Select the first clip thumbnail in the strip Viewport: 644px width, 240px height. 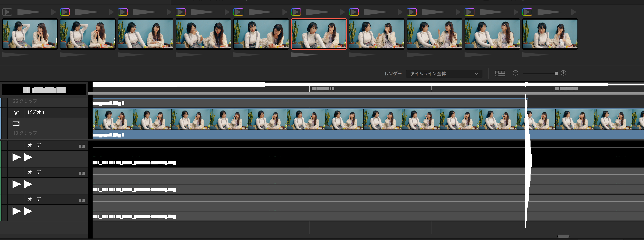tap(30, 34)
